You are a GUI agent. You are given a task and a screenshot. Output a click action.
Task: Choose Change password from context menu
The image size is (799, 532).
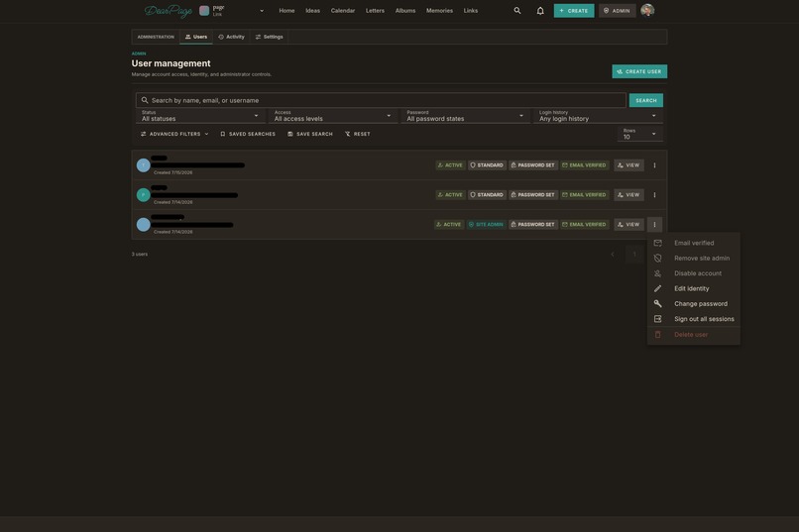694,304
